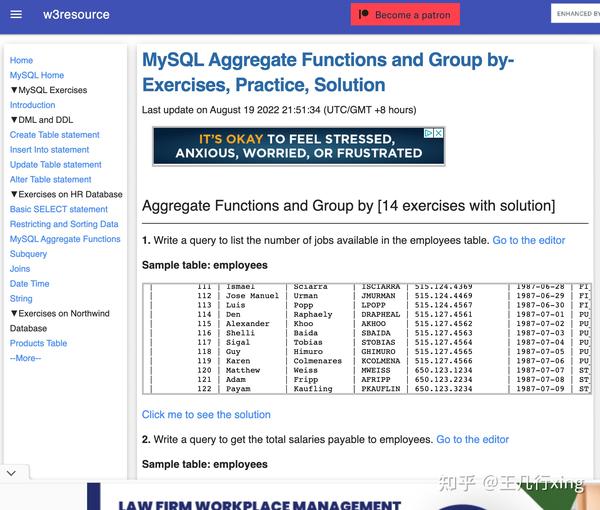Click me to see the solution
Viewport: 600px width, 510px height.
pyautogui.click(x=206, y=414)
